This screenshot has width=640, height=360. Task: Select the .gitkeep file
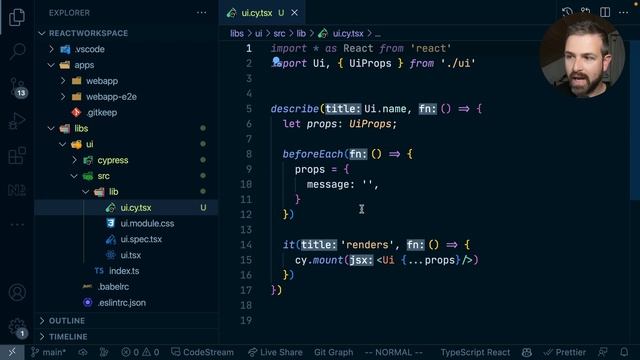pos(127,112)
